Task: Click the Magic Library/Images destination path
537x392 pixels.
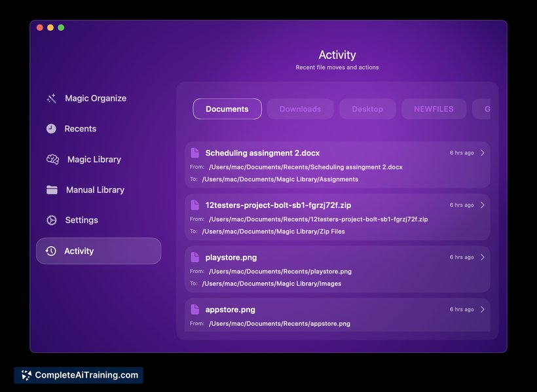Action: [272, 283]
